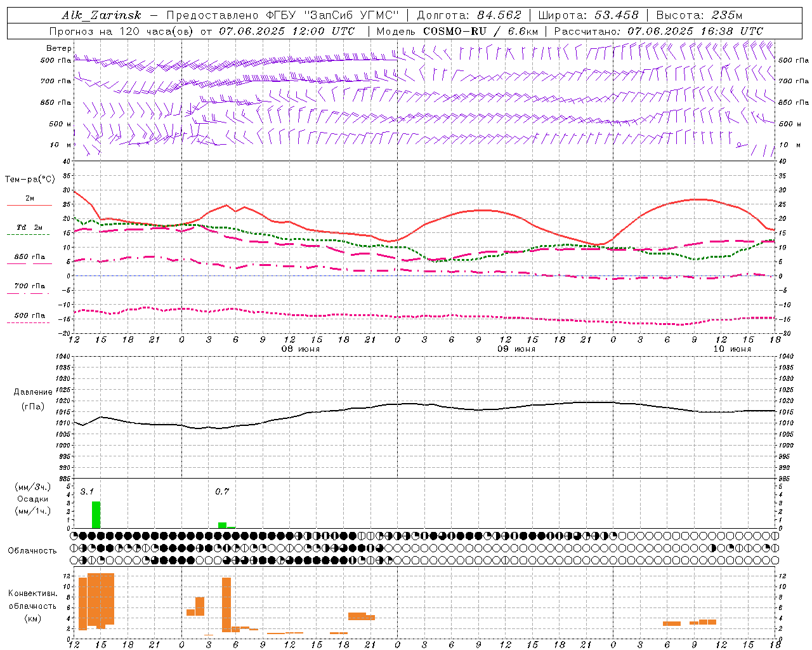Click the Облачность cloudiness row label
This screenshot has width=812, height=650.
click(x=32, y=550)
